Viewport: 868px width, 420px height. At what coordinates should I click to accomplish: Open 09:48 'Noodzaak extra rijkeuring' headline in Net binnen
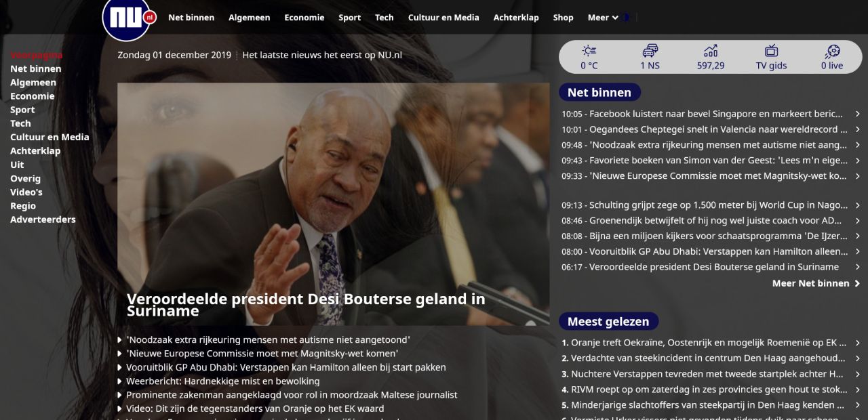(704, 145)
